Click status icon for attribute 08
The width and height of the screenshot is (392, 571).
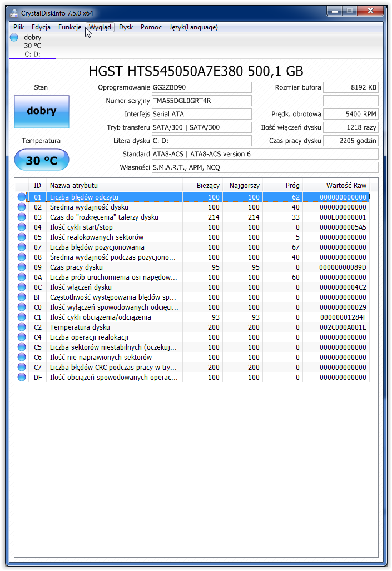(22, 257)
